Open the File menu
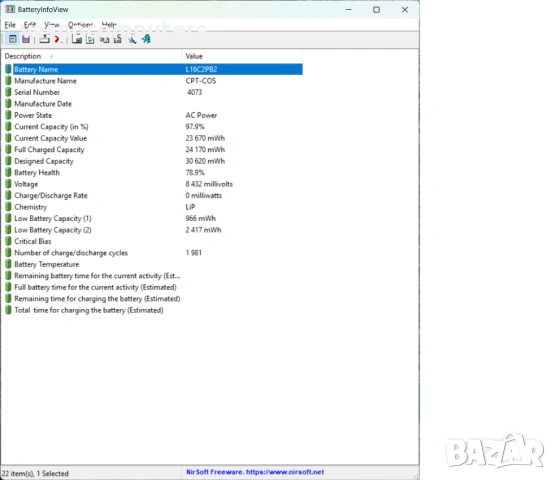Viewport: 556px width, 480px height. pyautogui.click(x=10, y=25)
